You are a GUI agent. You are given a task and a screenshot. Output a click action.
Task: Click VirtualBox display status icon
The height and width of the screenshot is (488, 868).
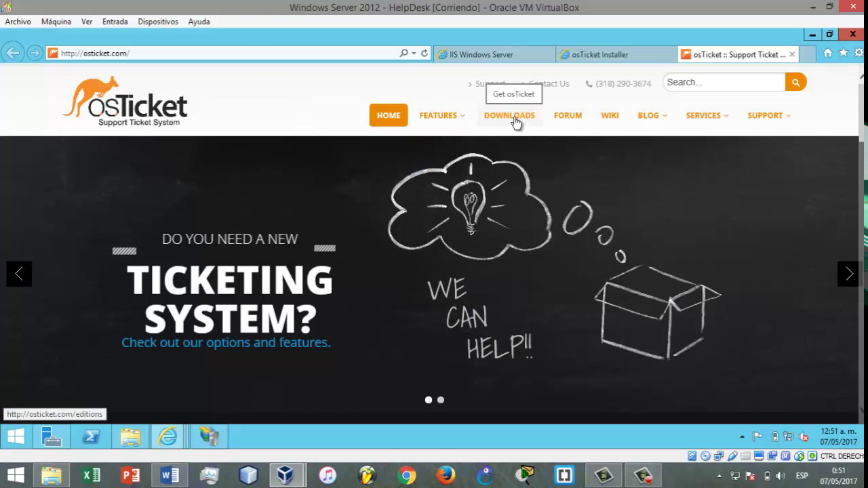coord(759,456)
